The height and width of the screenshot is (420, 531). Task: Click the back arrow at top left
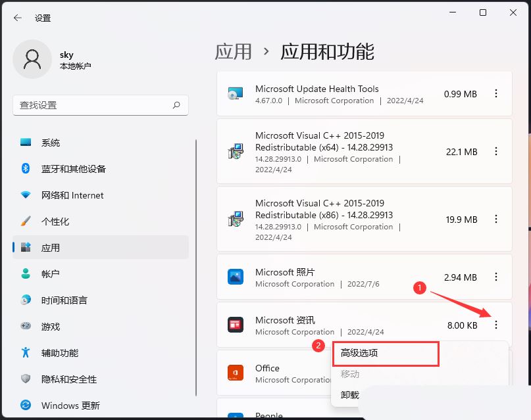[x=18, y=18]
